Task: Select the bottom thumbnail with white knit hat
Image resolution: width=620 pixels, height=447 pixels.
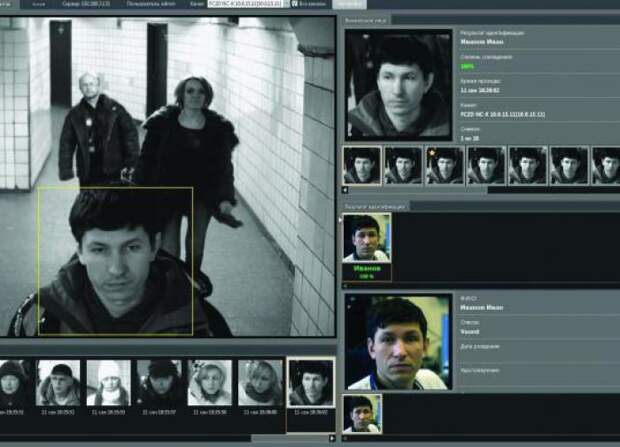Action: 109,384
